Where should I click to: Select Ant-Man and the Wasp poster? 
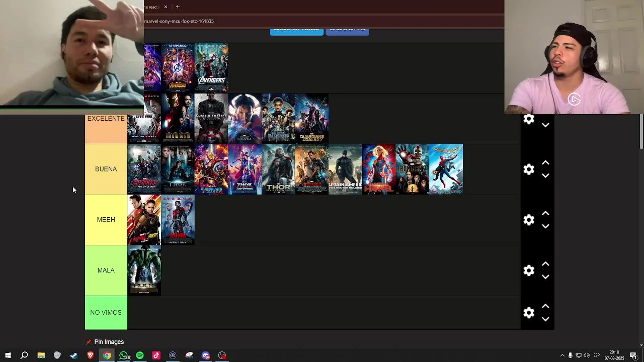pyautogui.click(x=144, y=220)
